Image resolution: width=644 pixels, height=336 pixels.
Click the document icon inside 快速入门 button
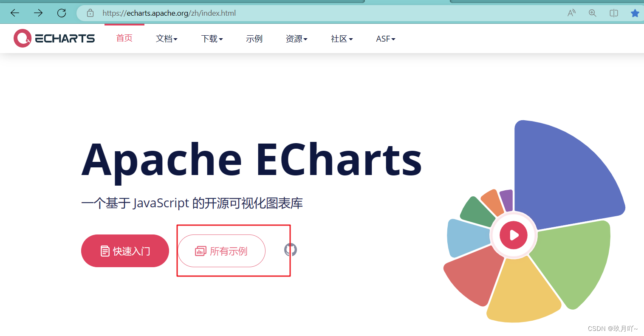pos(105,251)
